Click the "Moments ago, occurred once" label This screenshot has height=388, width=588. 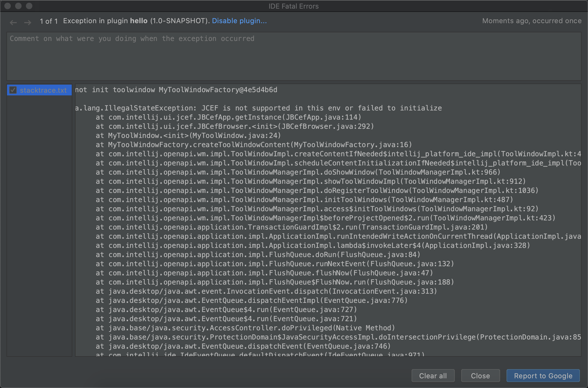click(531, 21)
